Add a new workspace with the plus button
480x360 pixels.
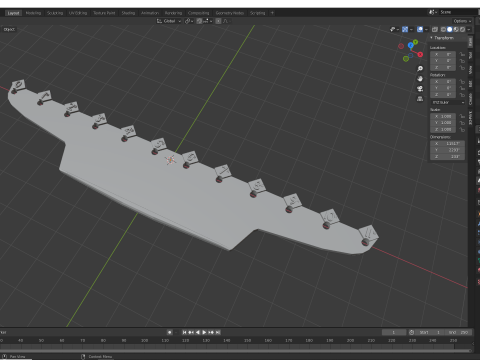272,13
